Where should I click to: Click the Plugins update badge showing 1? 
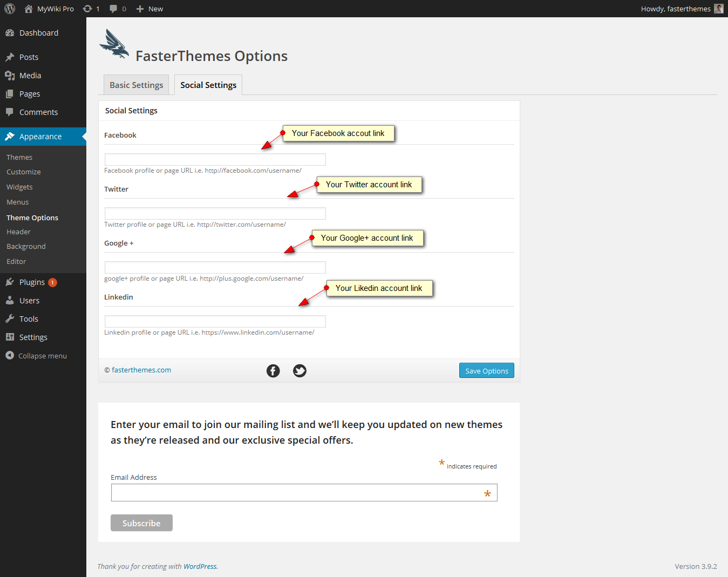click(x=52, y=282)
